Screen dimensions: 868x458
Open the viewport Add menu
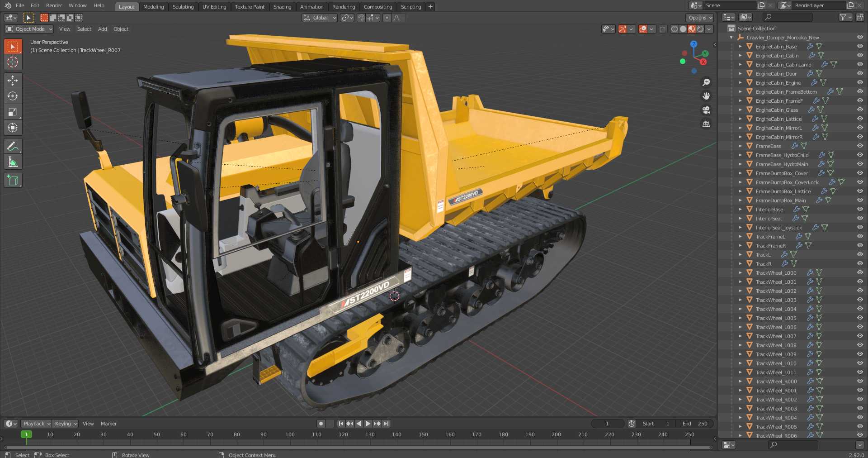click(103, 29)
